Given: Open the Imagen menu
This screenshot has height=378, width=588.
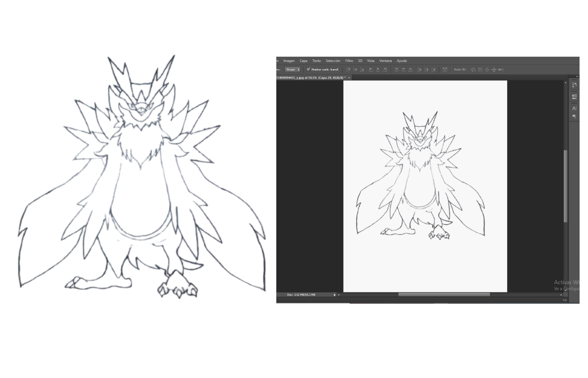Looking at the screenshot, I should point(289,61).
